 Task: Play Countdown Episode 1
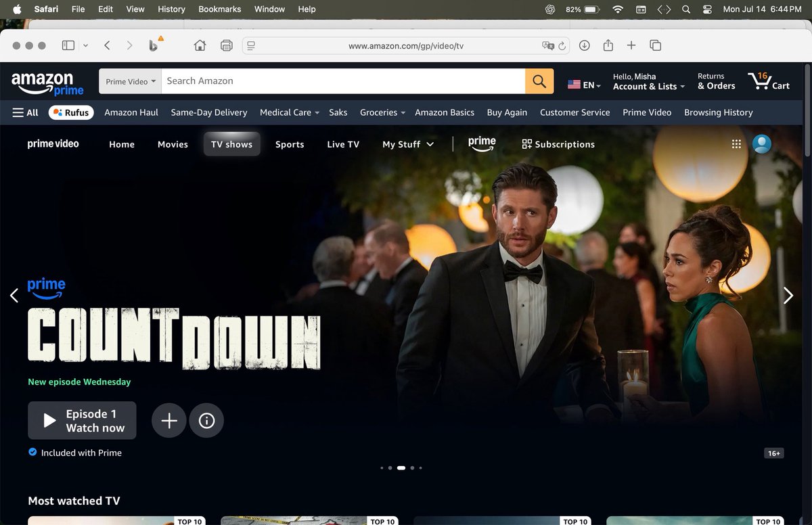(82, 421)
